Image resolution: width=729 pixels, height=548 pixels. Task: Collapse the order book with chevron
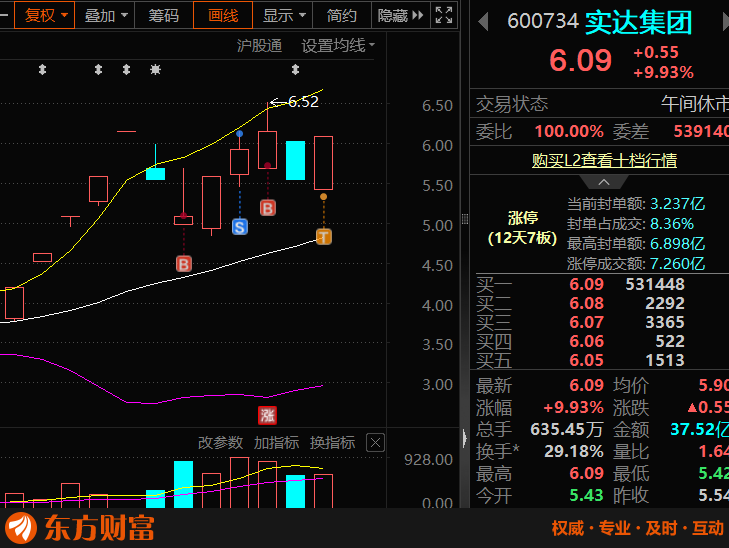tap(604, 182)
